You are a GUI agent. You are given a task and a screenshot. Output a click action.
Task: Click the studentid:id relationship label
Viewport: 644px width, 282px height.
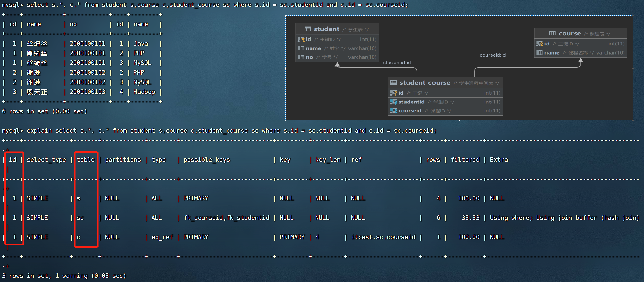click(x=397, y=63)
